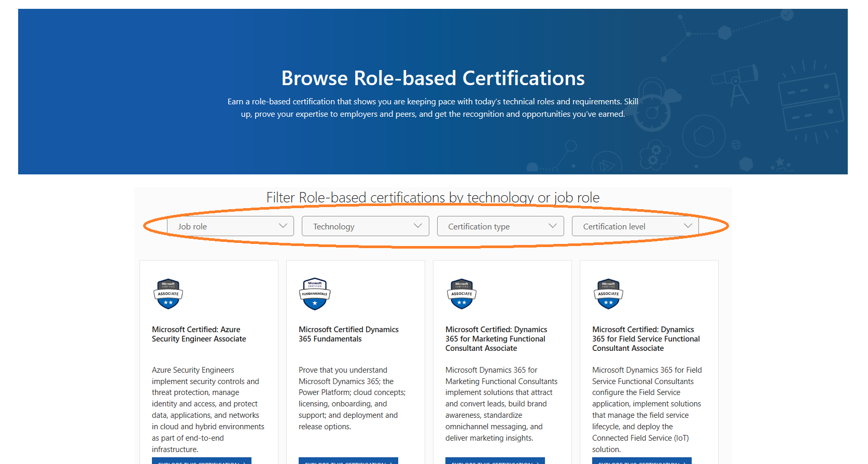Click the Field Service Functional Consultant badge
868x464 pixels.
click(x=608, y=294)
